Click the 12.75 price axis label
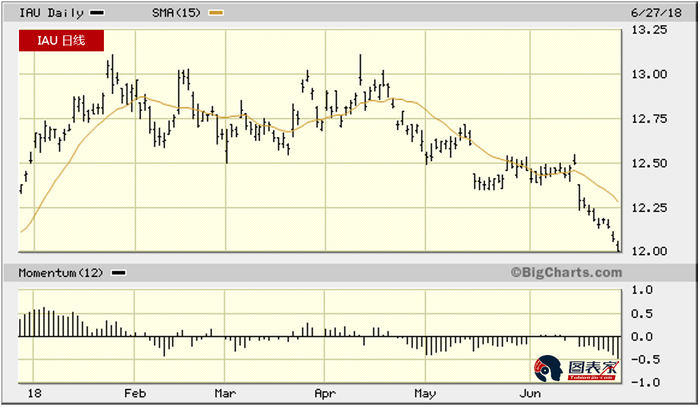Viewport: 700px width, 407px height. [649, 119]
